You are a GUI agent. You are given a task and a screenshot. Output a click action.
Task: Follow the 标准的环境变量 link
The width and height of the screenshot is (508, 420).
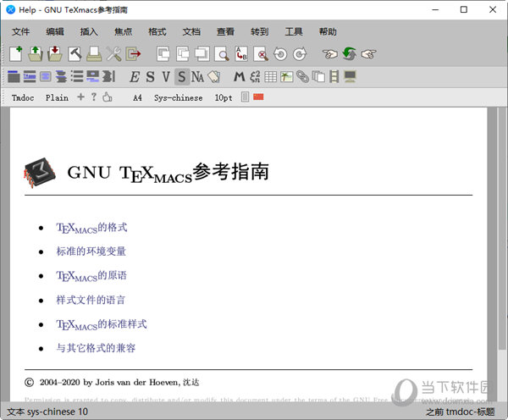91,251
